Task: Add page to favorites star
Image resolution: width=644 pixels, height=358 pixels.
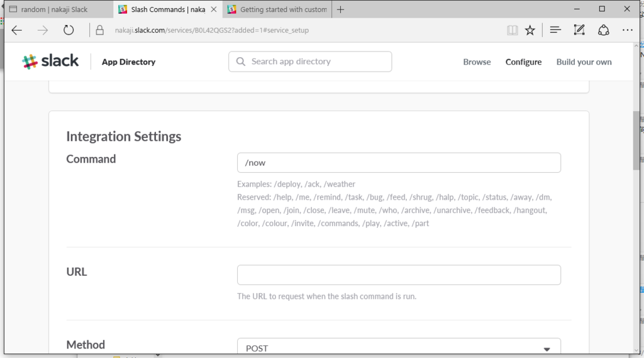Action: click(530, 30)
